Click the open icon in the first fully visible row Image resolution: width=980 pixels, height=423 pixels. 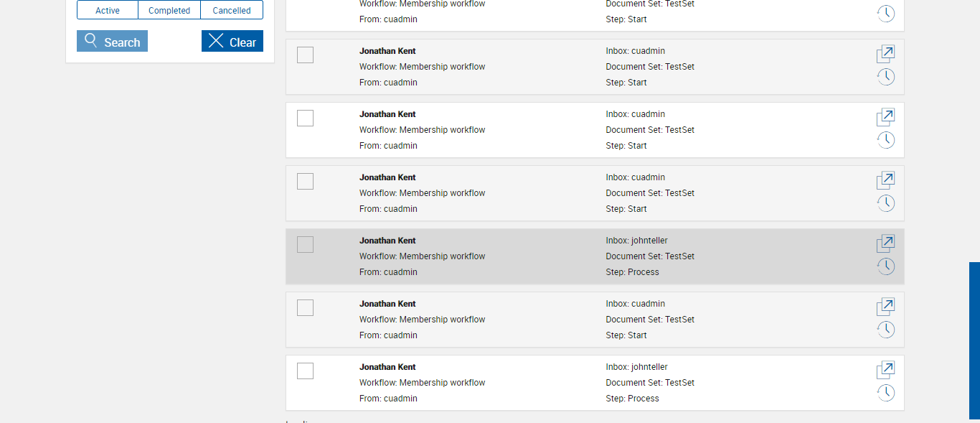(886, 54)
